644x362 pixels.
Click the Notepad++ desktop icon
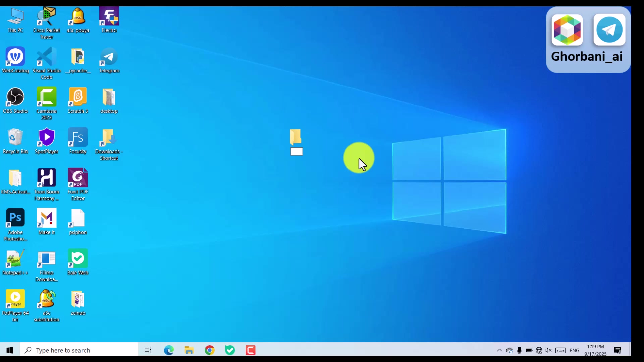coord(15,259)
